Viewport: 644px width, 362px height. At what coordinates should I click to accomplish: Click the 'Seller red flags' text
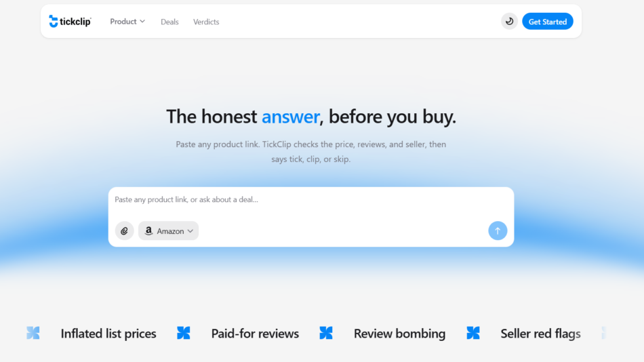[540, 334]
